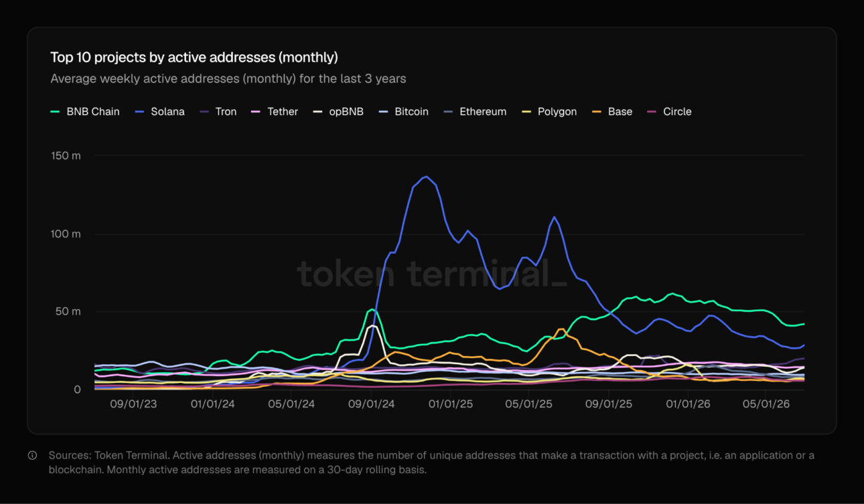Select the Ethereum legend label
The height and width of the screenshot is (504, 864).
point(483,112)
